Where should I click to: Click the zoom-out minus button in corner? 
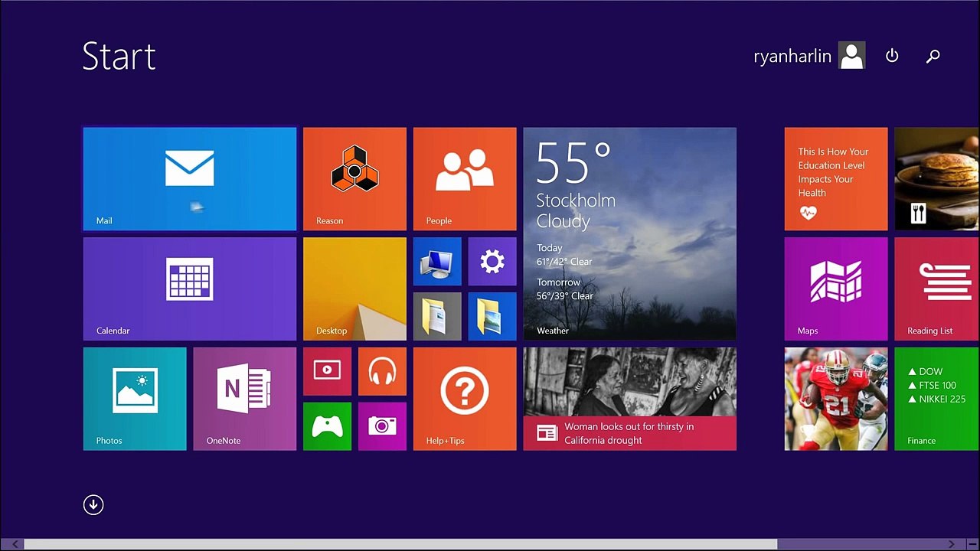(972, 544)
